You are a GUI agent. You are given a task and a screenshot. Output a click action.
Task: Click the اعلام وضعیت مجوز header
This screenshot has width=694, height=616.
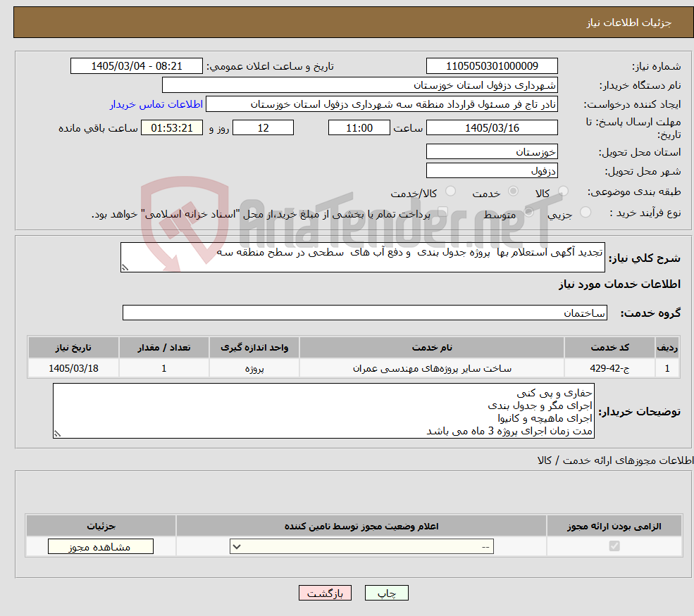361,526
